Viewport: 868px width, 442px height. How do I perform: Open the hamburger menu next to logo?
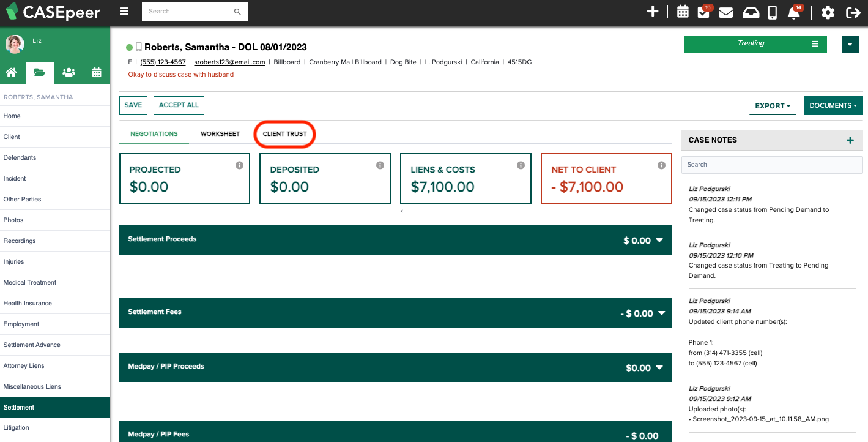124,12
